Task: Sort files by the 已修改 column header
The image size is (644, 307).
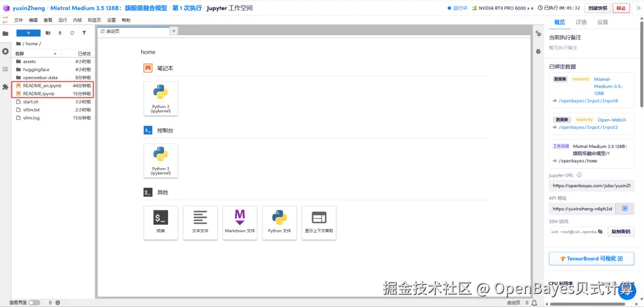Action: (79, 54)
